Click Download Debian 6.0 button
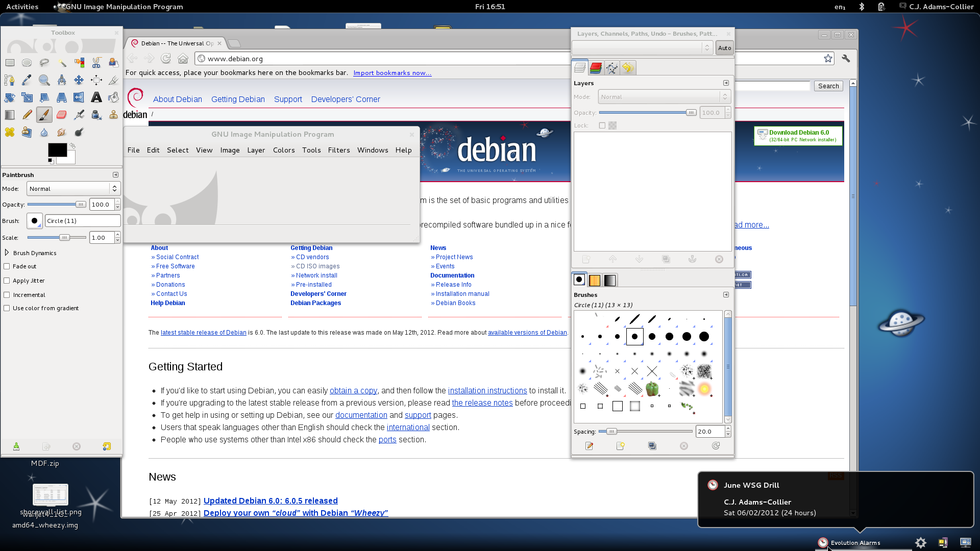Screen dimensions: 980x551 798,136
